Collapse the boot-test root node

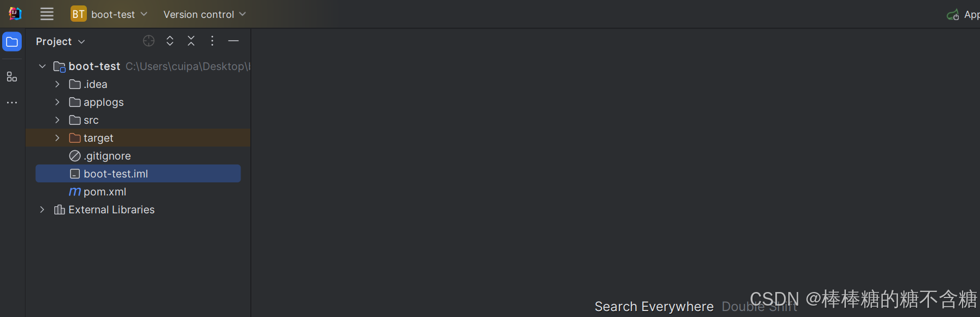tap(42, 66)
